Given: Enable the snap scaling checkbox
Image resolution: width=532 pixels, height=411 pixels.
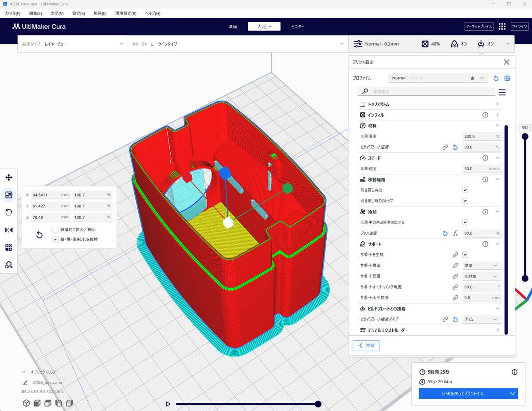Looking at the screenshot, I should (55, 229).
